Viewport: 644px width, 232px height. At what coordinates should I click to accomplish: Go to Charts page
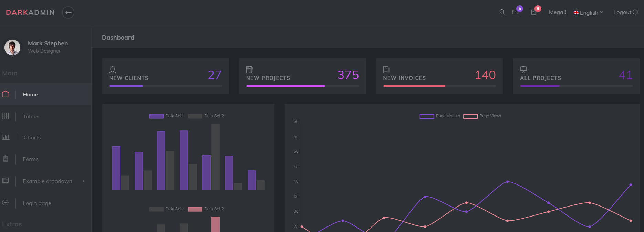[32, 137]
